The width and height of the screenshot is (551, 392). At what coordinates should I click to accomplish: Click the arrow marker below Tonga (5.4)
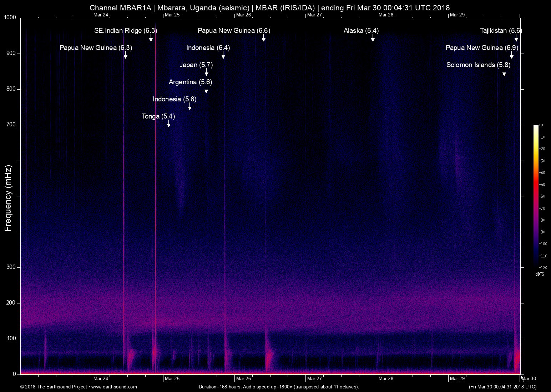click(x=169, y=124)
